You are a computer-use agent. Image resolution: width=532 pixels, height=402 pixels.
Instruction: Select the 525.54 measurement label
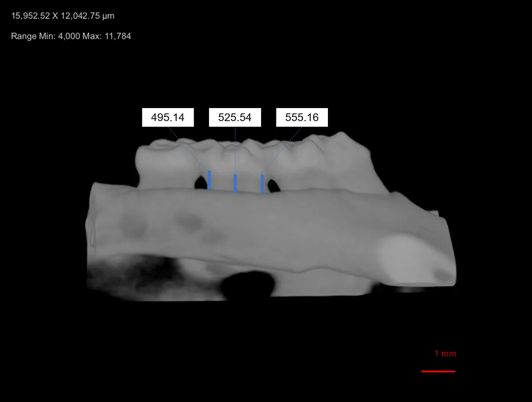click(x=235, y=117)
